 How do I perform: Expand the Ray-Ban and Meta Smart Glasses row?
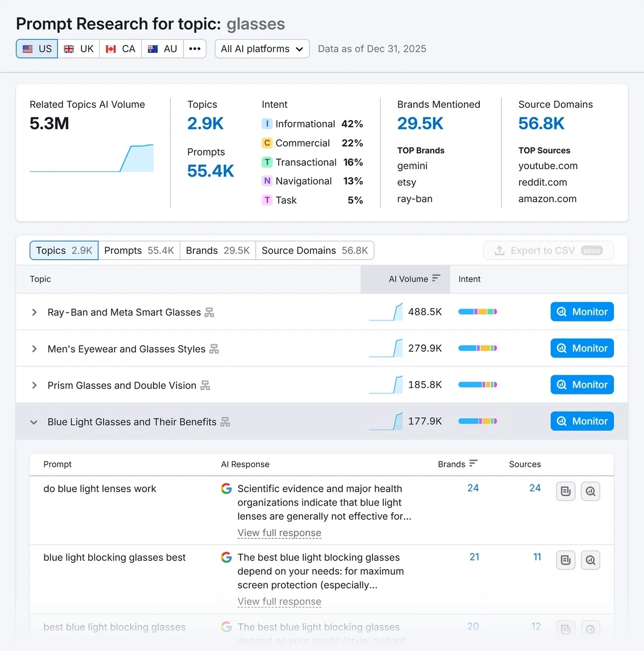click(x=34, y=312)
